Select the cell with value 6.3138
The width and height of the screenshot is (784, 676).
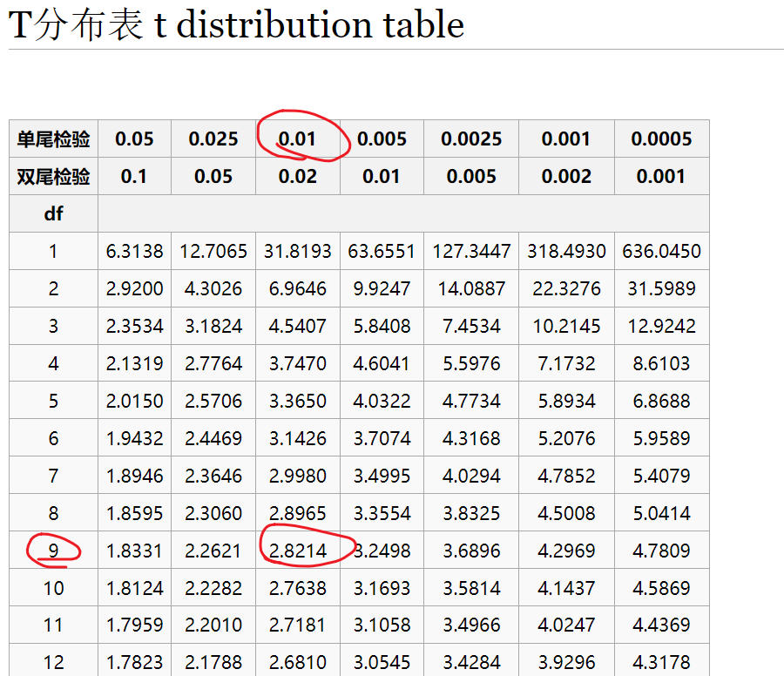point(134,251)
